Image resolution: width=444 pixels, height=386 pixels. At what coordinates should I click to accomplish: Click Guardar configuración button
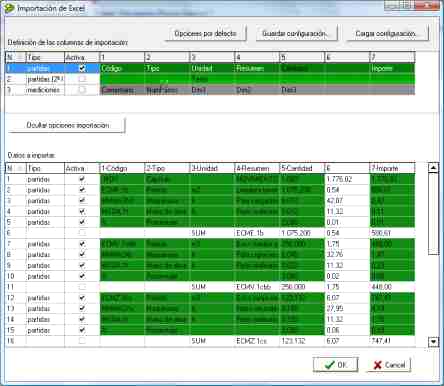pos(296,34)
